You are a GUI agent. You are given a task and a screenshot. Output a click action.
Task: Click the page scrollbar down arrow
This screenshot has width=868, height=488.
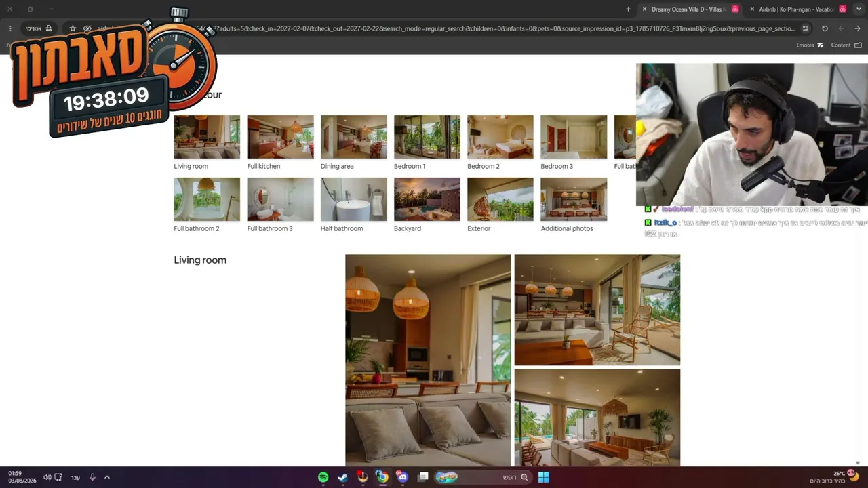(858, 462)
